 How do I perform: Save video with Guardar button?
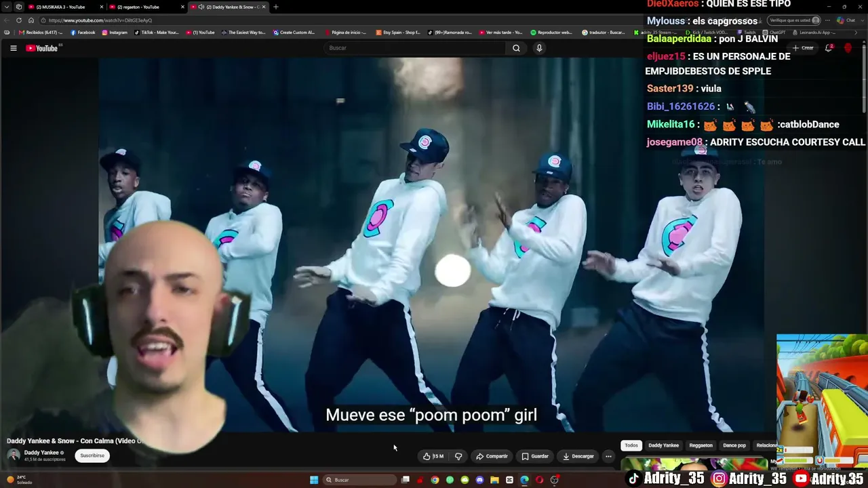pyautogui.click(x=535, y=456)
